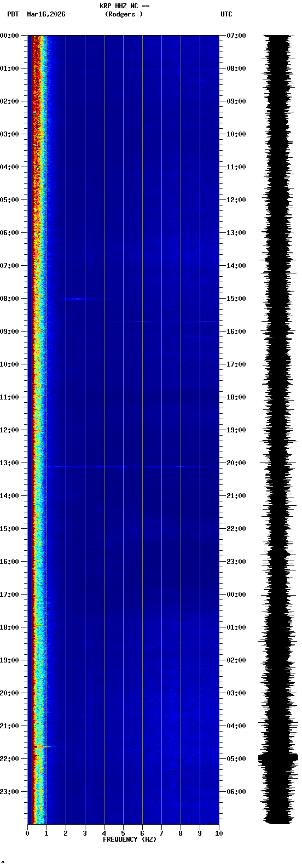Click the large-amplitude burst on seismogram trace near 22:00
Screen dimensions: 302x868
pyautogui.click(x=278, y=758)
